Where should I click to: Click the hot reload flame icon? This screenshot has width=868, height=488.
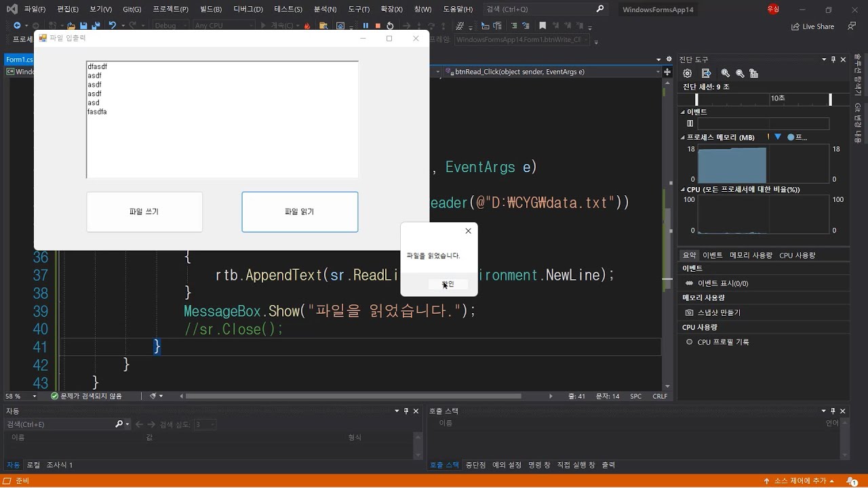pyautogui.click(x=307, y=26)
